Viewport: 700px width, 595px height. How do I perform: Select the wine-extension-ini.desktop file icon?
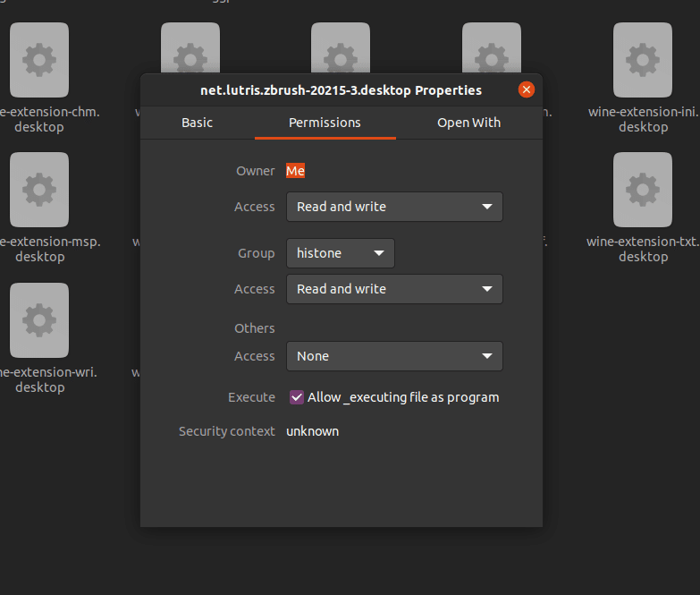(643, 60)
